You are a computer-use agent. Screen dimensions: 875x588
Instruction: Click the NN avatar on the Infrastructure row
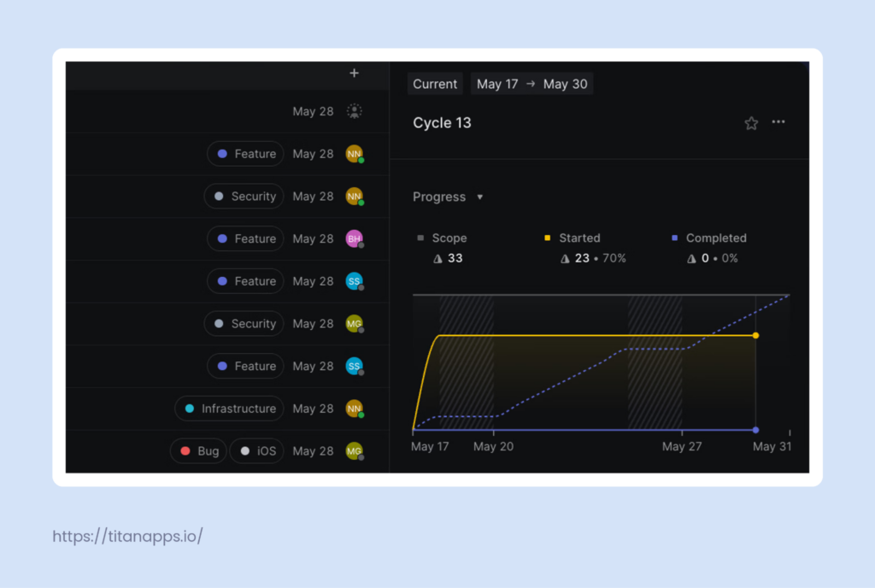(x=355, y=408)
